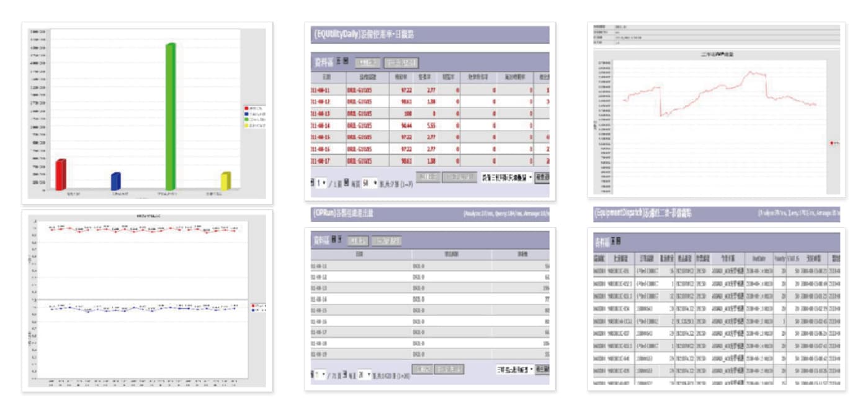Open the rows-per-page dropdown showing 20 in the OPRun panel

(365, 375)
